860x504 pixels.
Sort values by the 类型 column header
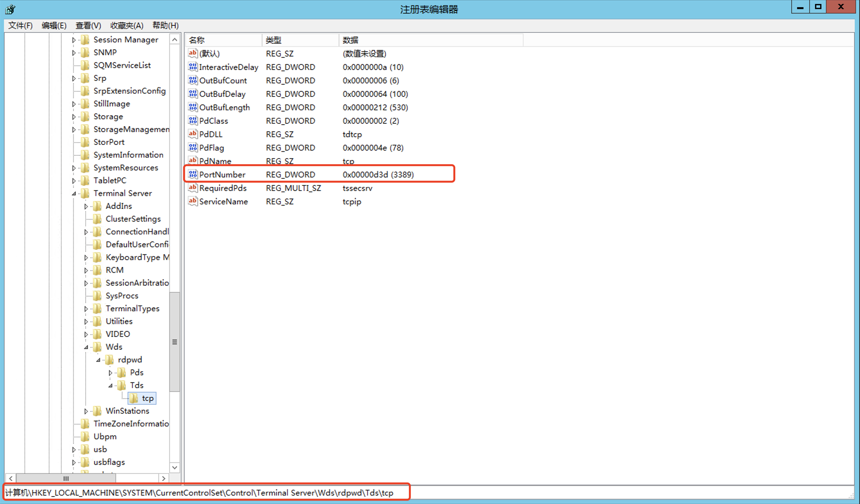(x=301, y=40)
